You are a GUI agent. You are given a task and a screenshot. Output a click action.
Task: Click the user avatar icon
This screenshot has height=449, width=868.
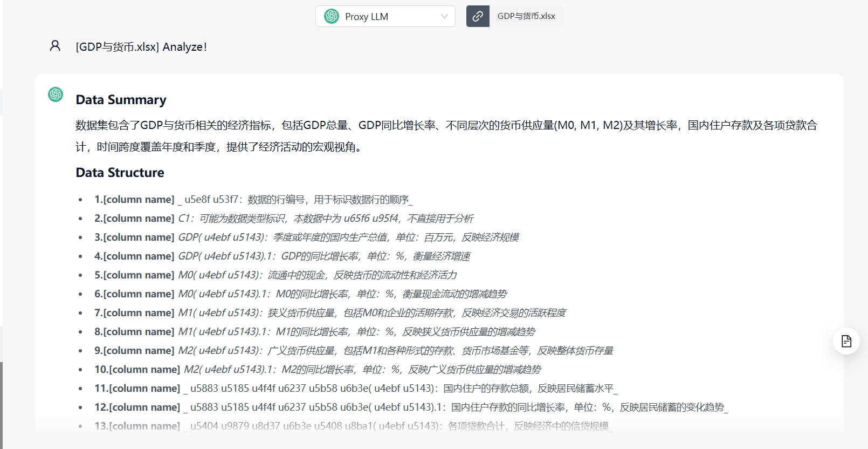click(x=55, y=46)
